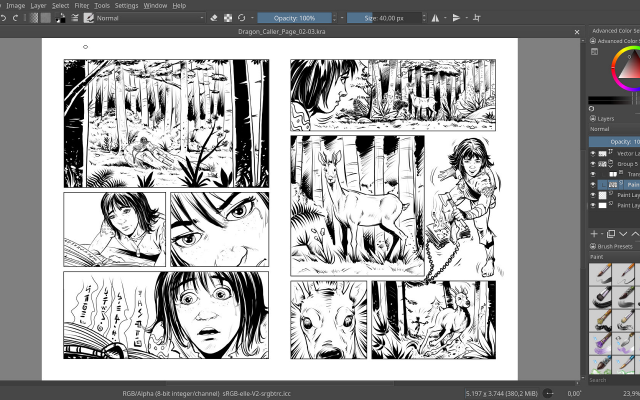Expand horizontal mirror options arrow

pos(445,18)
